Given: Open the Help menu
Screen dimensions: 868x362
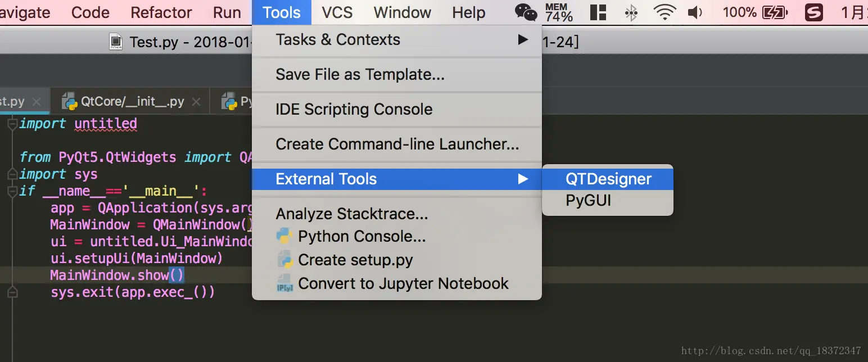Looking at the screenshot, I should (x=469, y=12).
